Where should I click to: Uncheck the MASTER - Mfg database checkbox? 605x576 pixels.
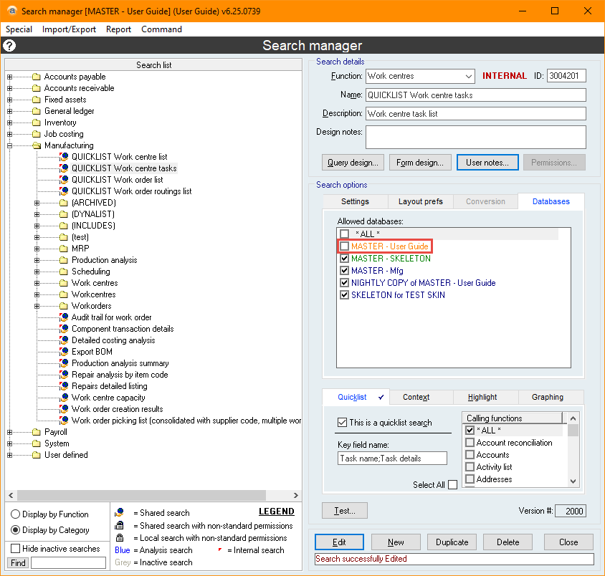point(345,270)
